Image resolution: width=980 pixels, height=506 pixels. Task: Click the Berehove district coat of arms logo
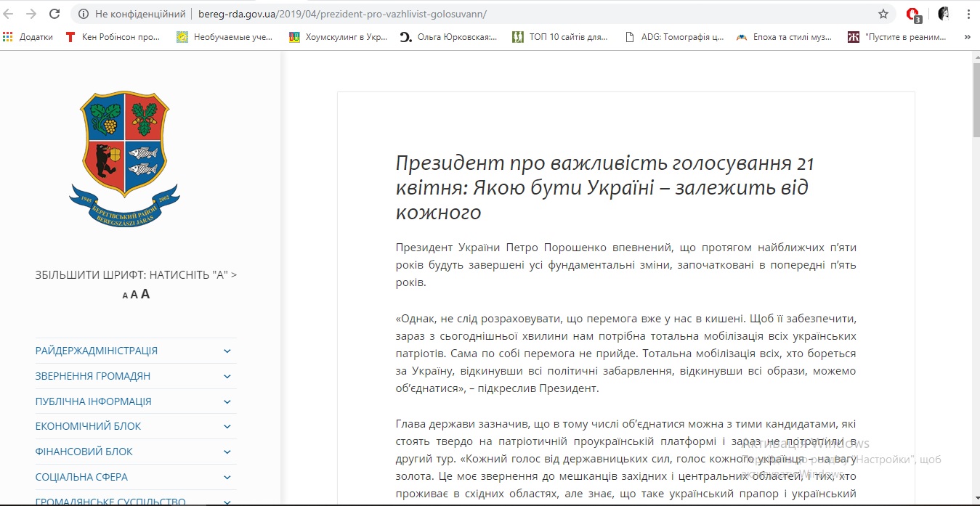(x=125, y=158)
